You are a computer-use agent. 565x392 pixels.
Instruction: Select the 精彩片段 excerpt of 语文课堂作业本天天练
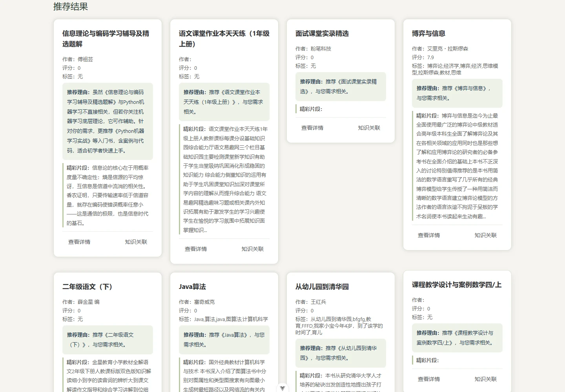pos(224,180)
